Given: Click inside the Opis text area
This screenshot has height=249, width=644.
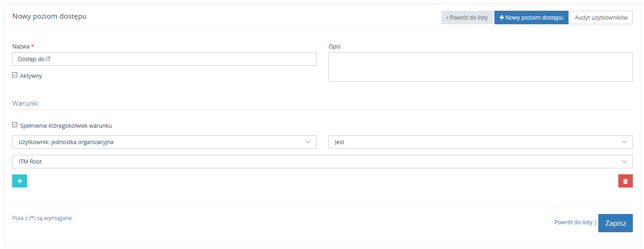Looking at the screenshot, I should pyautogui.click(x=480, y=67).
